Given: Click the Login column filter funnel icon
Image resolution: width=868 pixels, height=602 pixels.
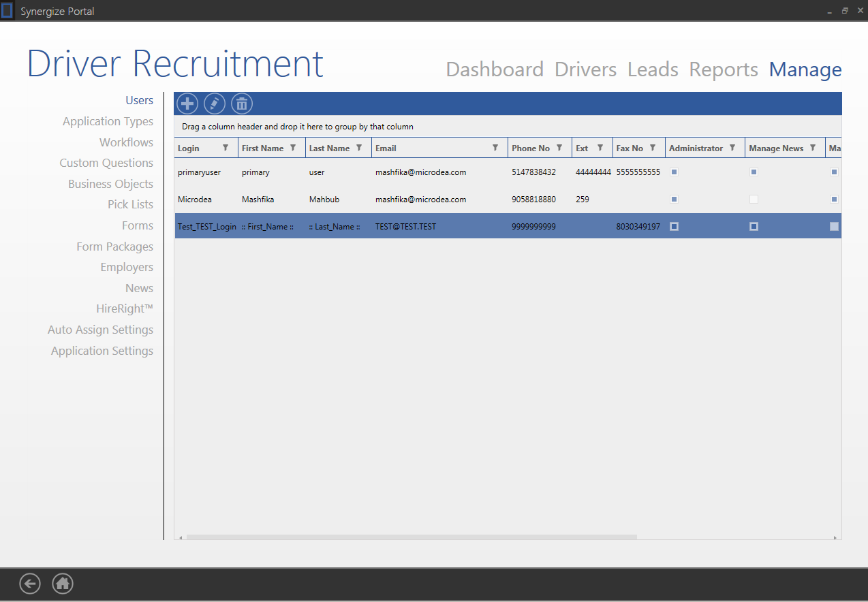Looking at the screenshot, I should point(226,148).
